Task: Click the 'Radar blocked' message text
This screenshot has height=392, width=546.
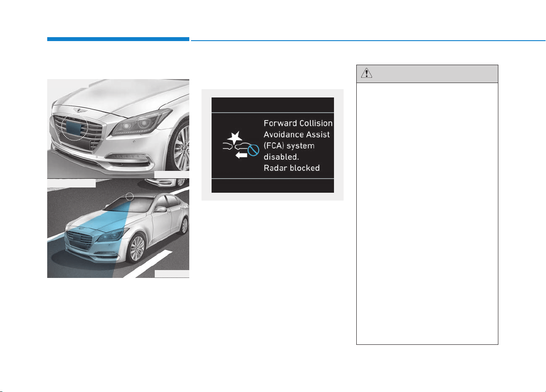Action: point(292,167)
